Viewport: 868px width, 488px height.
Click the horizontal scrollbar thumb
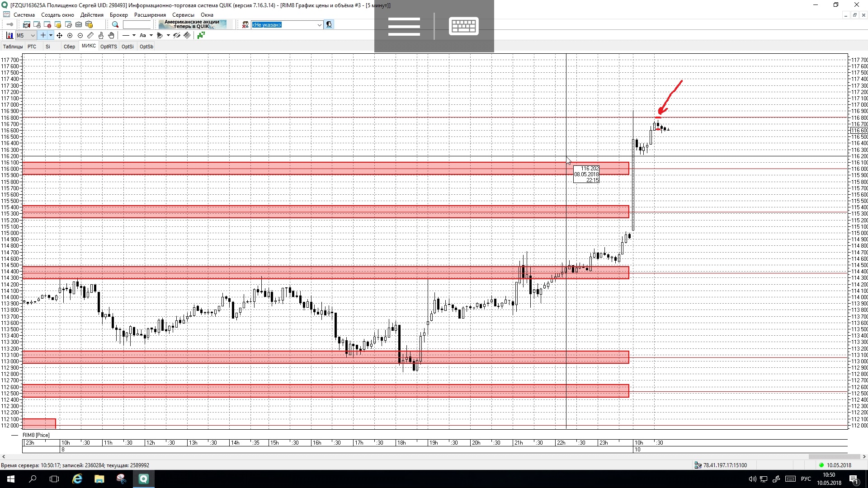click(834, 457)
